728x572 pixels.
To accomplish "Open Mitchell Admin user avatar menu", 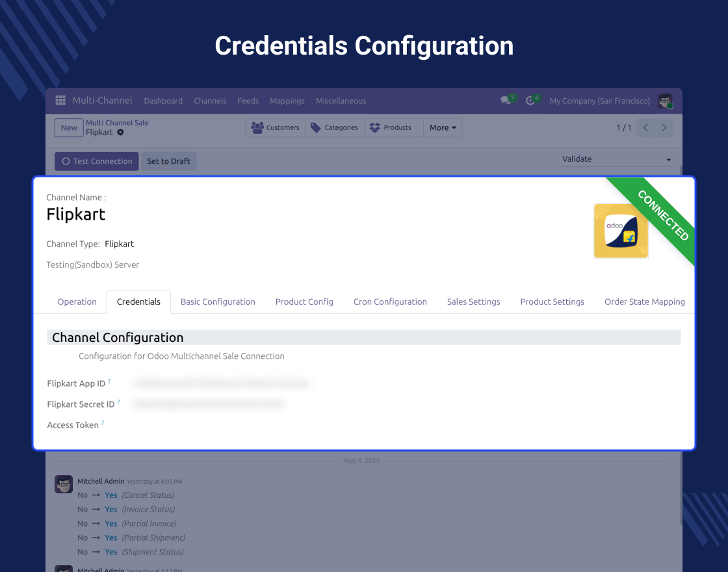I will [666, 101].
